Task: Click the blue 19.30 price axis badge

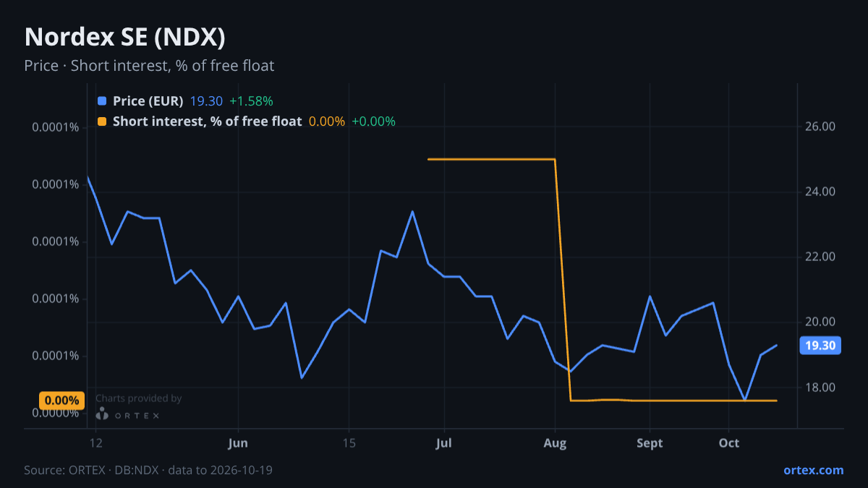Action: (x=820, y=346)
